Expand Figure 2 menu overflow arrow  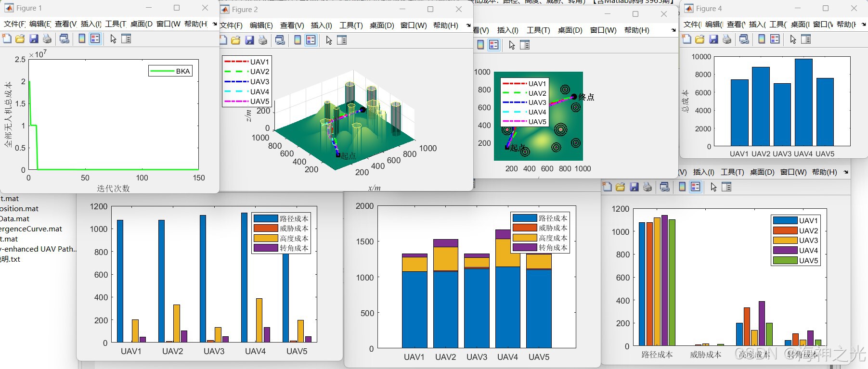coord(468,25)
